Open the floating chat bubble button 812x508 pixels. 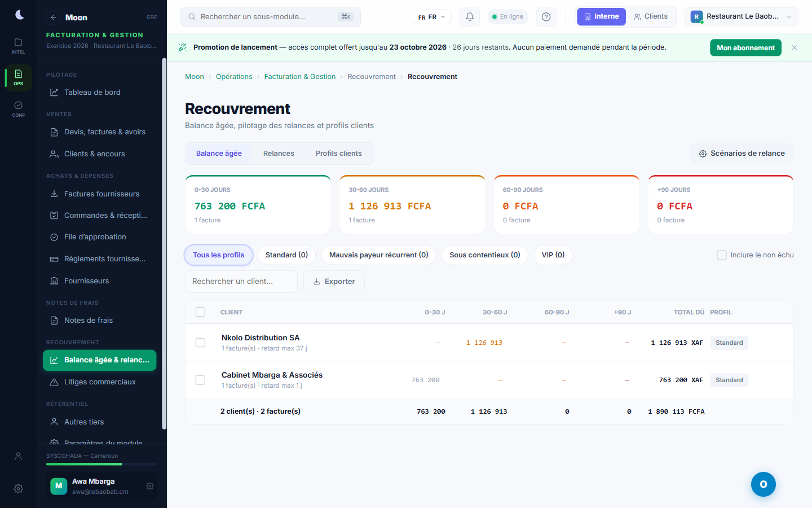click(x=764, y=484)
